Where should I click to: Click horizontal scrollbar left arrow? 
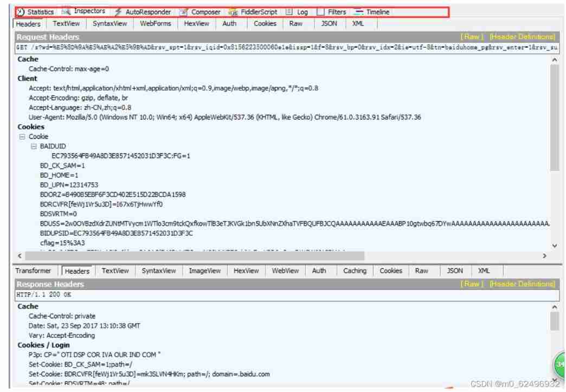click(20, 255)
